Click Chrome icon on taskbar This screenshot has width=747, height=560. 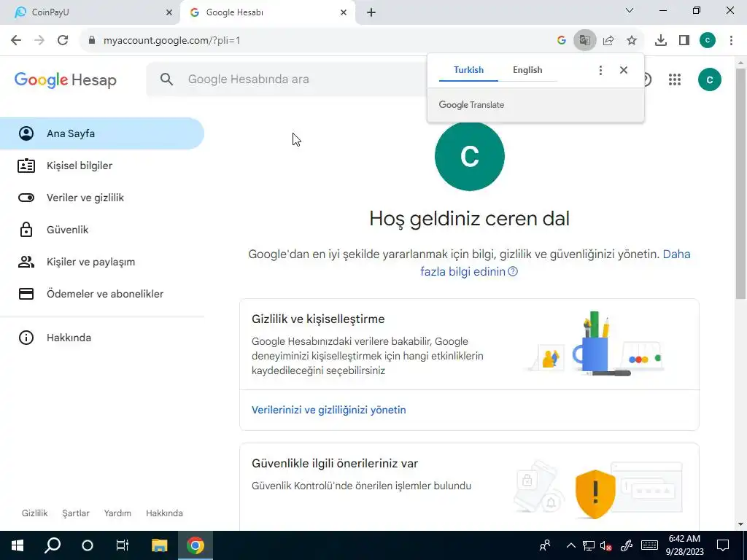195,545
